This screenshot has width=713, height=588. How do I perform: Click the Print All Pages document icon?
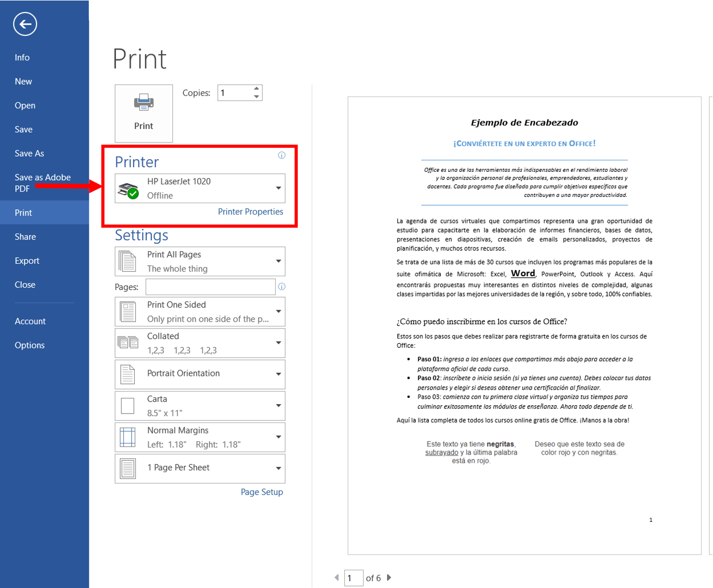pos(127,261)
